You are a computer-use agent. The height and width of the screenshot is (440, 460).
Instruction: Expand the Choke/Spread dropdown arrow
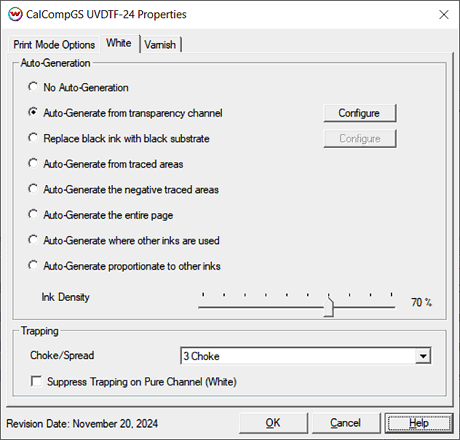click(423, 356)
